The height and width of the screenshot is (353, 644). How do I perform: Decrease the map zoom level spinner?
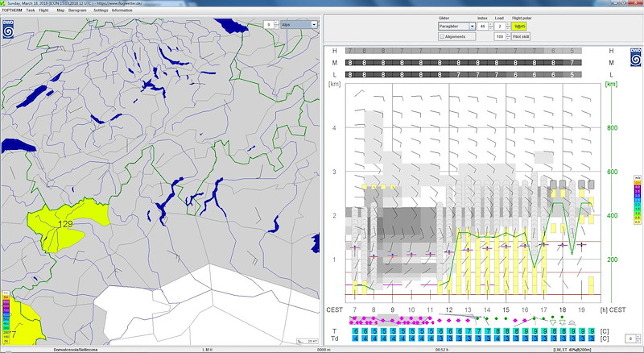click(x=276, y=27)
